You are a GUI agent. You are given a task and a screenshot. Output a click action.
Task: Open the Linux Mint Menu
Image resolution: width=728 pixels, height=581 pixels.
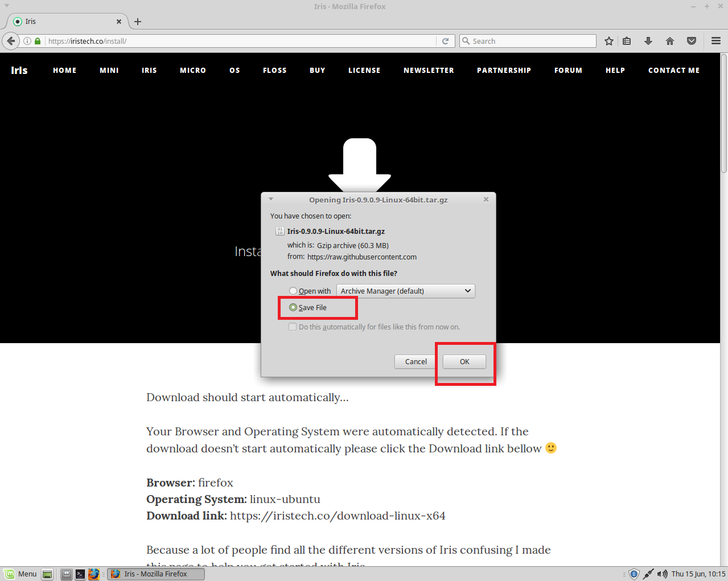20,574
